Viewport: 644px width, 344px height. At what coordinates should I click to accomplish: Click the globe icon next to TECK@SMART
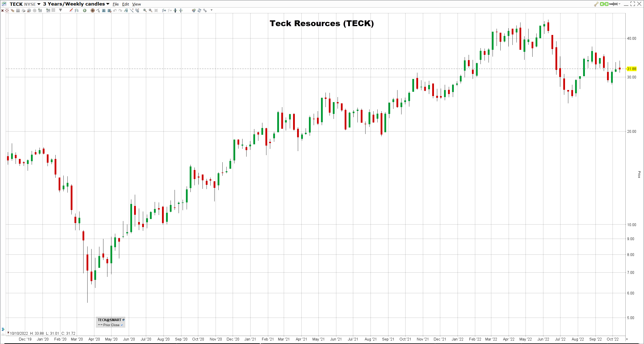tap(124, 320)
